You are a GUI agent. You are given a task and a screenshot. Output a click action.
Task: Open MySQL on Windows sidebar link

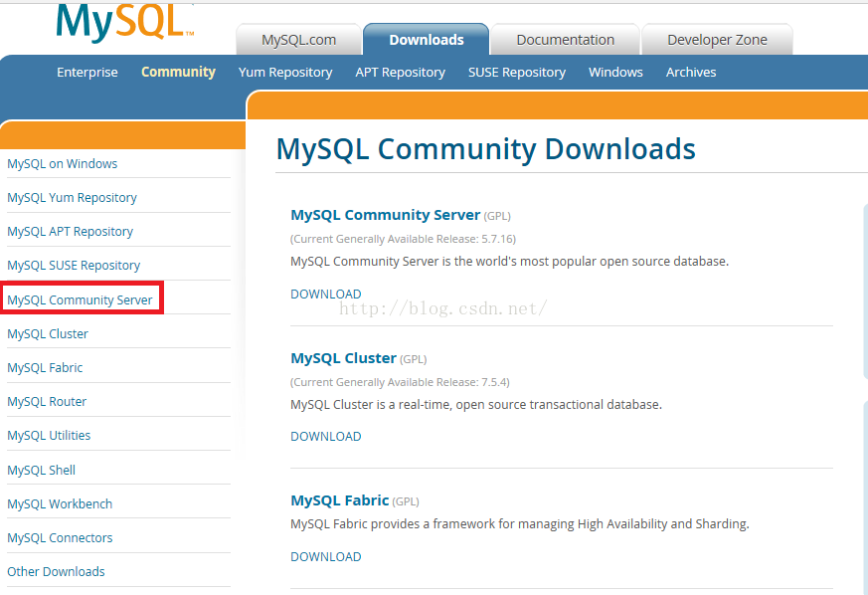click(62, 164)
